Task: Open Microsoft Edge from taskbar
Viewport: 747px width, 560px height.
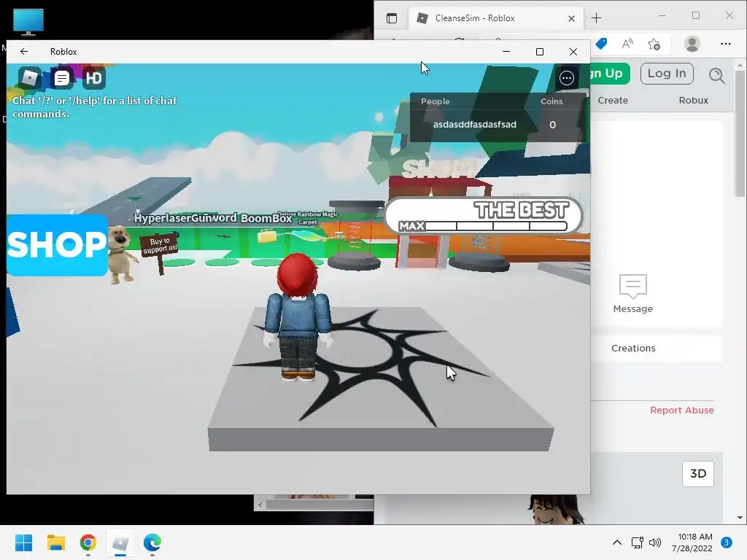Action: tap(152, 542)
